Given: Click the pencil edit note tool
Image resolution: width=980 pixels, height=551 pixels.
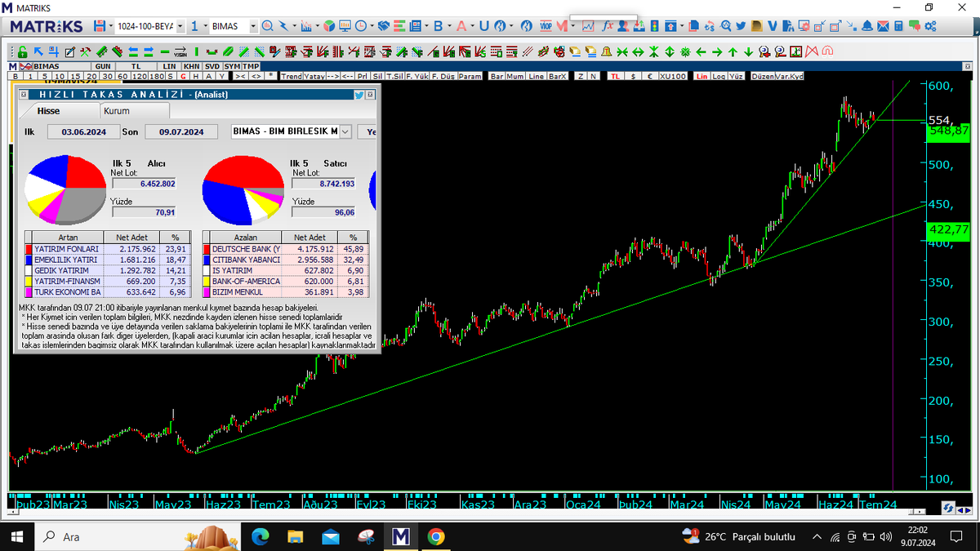Looking at the screenshot, I should click(x=70, y=51).
